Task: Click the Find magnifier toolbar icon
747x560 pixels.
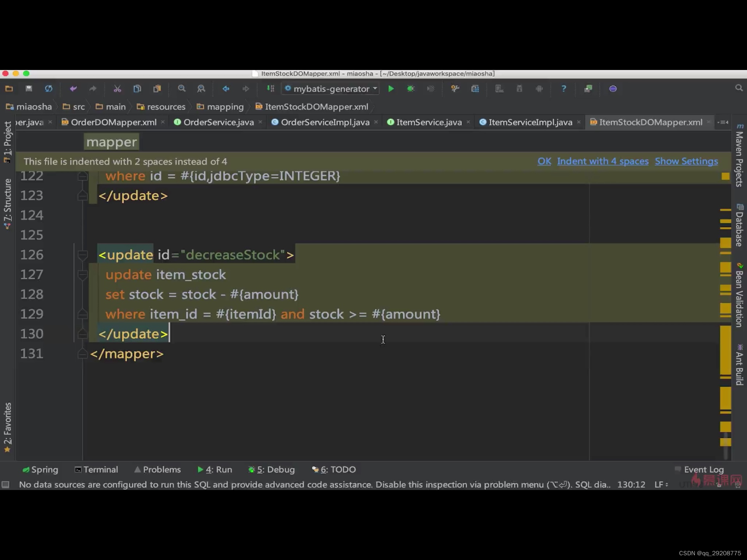Action: click(x=181, y=89)
